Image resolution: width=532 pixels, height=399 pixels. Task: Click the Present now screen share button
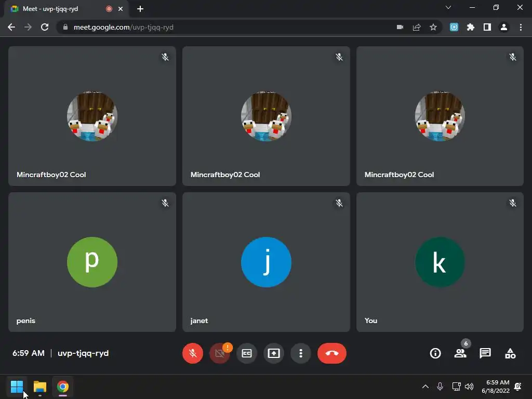[x=274, y=353]
